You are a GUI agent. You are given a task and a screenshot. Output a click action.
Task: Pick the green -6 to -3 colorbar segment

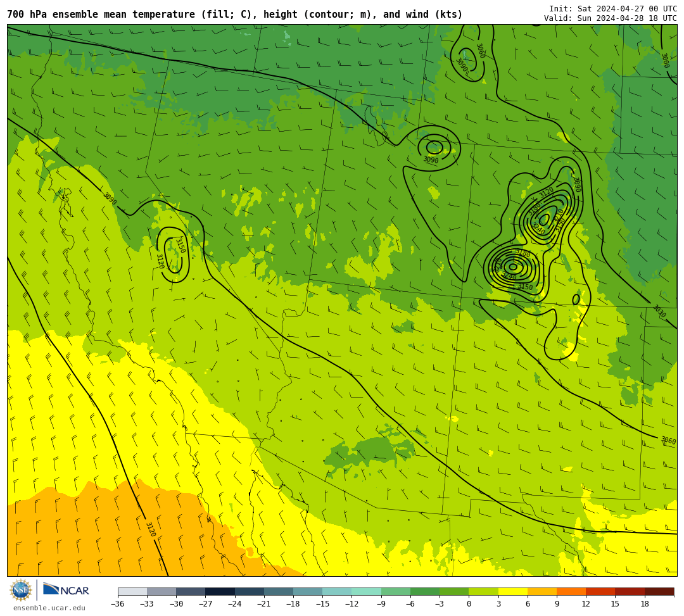[425, 591]
